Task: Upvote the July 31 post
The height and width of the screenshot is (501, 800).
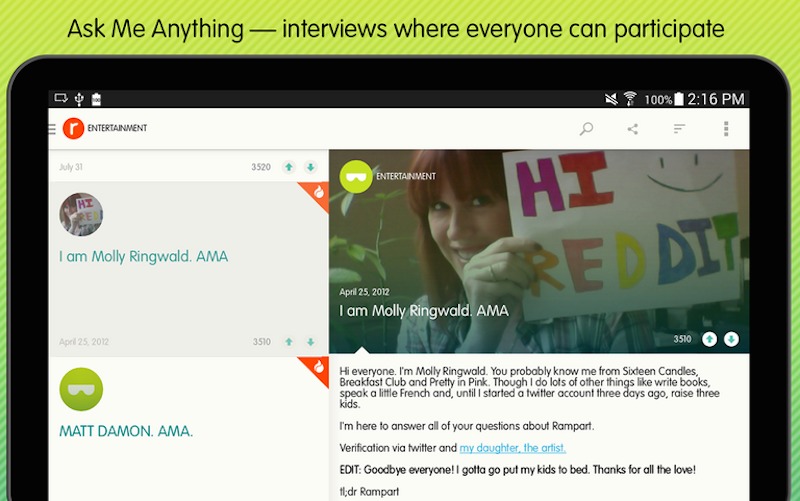Action: click(289, 167)
